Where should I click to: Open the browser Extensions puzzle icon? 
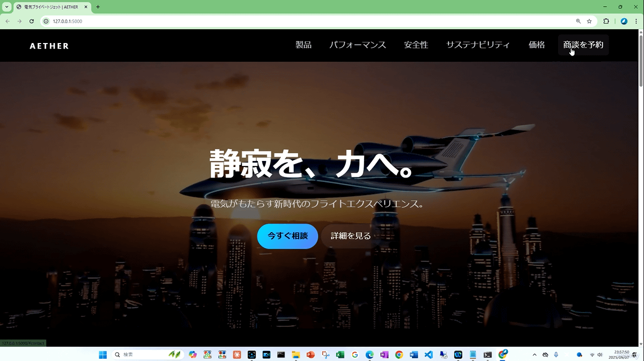coord(606,21)
